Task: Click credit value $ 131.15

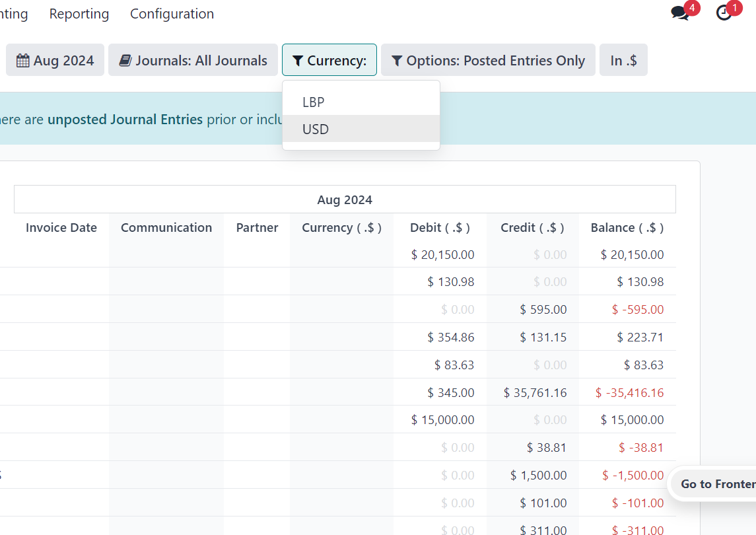Action: point(543,338)
